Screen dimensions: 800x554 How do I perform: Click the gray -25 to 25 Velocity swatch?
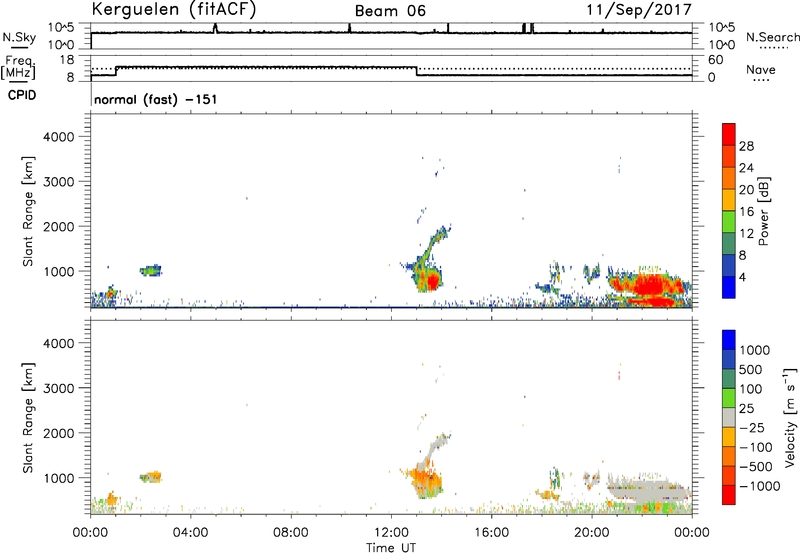click(x=729, y=418)
